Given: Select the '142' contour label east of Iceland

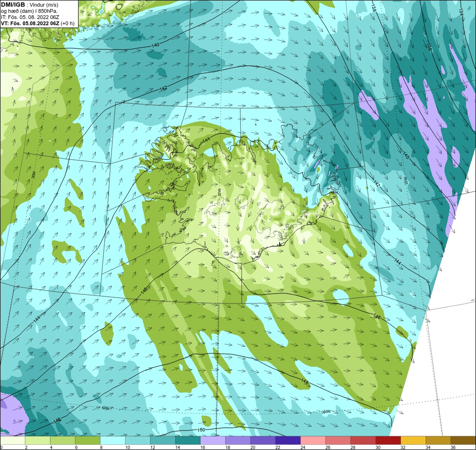Looking at the screenshot, I should coord(377,184).
